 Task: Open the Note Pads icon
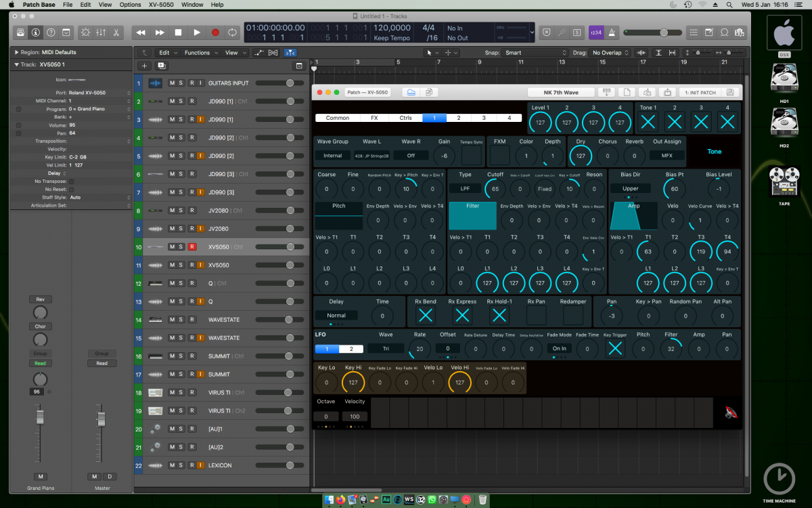709,32
